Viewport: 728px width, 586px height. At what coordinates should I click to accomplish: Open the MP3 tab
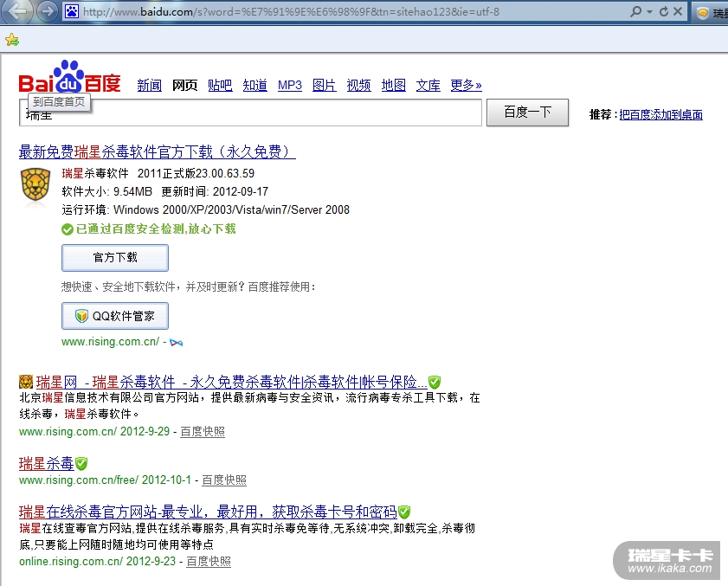pyautogui.click(x=290, y=86)
